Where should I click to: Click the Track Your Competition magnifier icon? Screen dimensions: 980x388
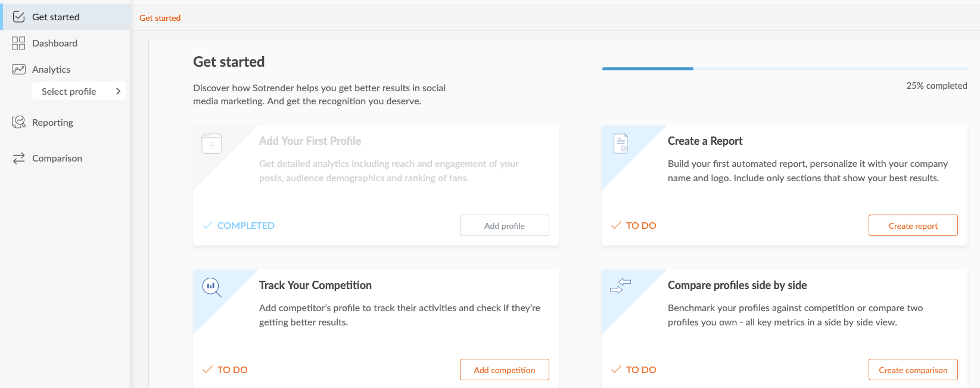click(x=211, y=287)
